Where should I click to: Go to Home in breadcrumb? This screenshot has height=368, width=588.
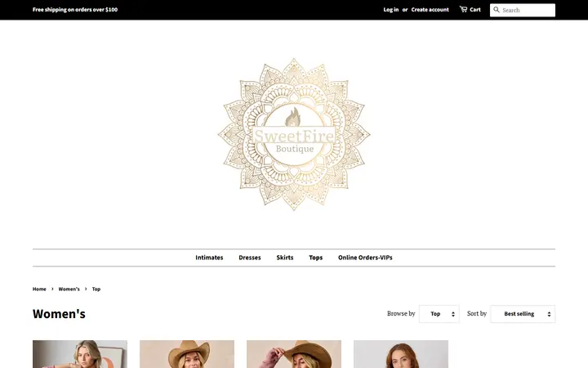[x=39, y=289]
